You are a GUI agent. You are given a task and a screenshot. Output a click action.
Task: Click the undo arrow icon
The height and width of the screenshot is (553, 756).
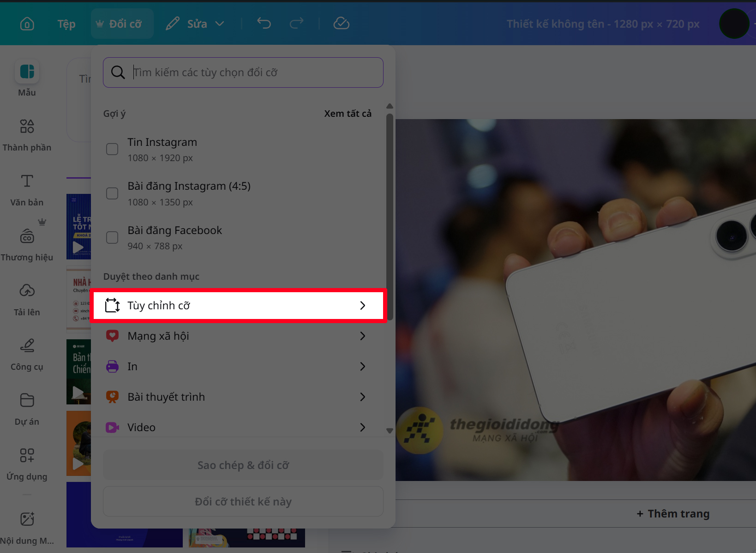pos(264,23)
